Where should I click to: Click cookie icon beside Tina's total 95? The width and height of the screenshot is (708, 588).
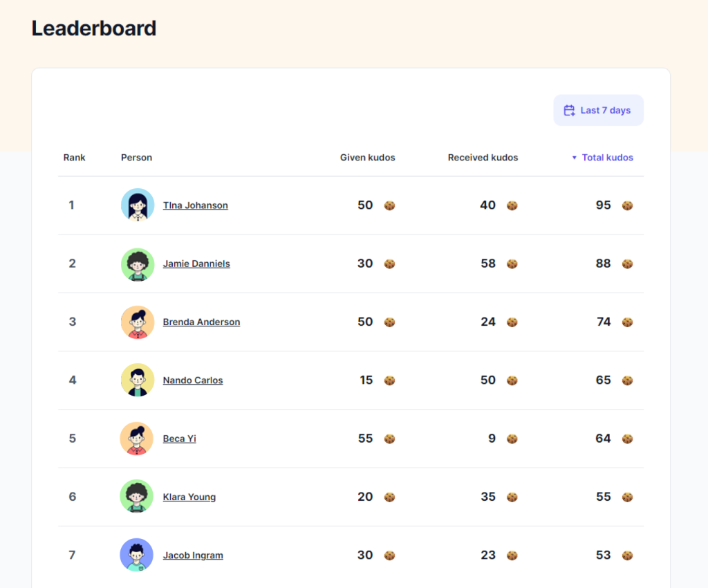coord(627,205)
